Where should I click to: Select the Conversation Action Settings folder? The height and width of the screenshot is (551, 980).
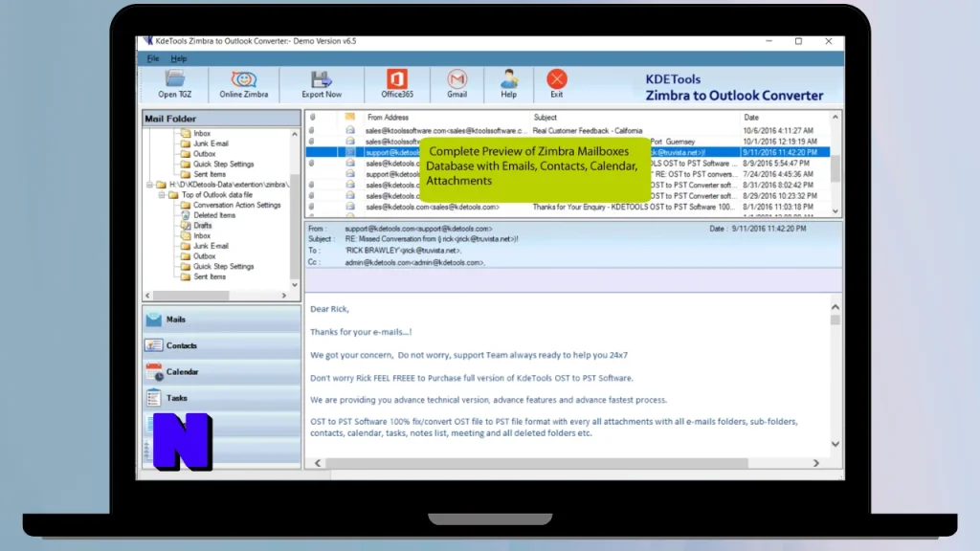click(237, 205)
